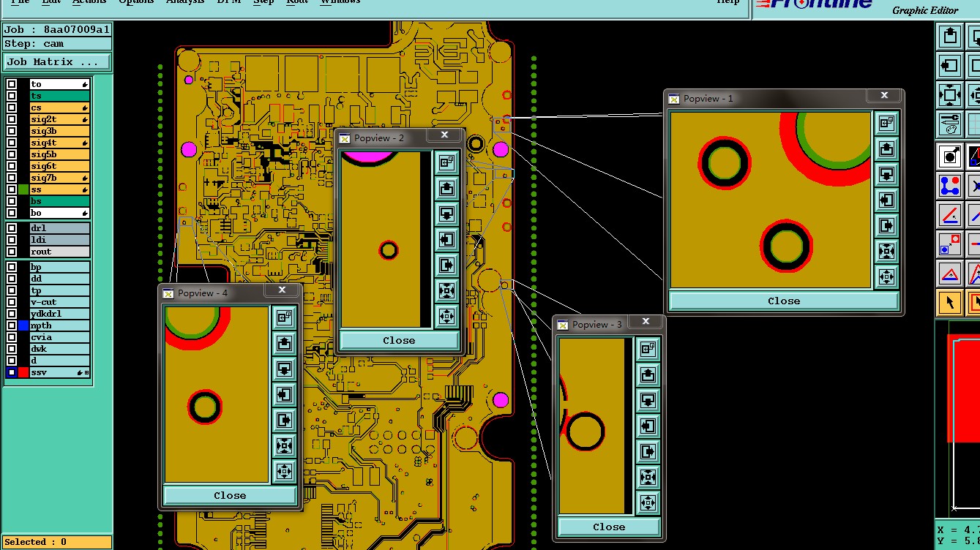This screenshot has width=980, height=550.
Task: Click the inward arrows zoom icon in Popview - 3
Action: pos(648,477)
